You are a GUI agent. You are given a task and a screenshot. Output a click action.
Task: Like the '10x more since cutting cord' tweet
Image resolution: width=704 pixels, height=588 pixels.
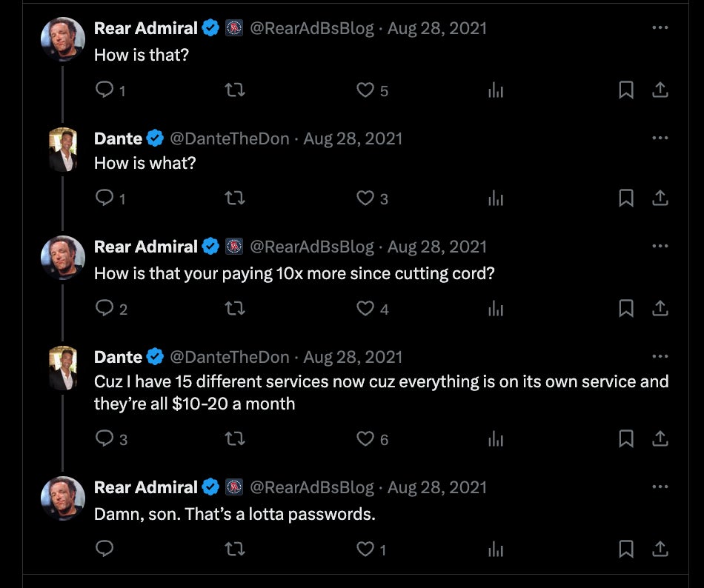[x=365, y=308]
